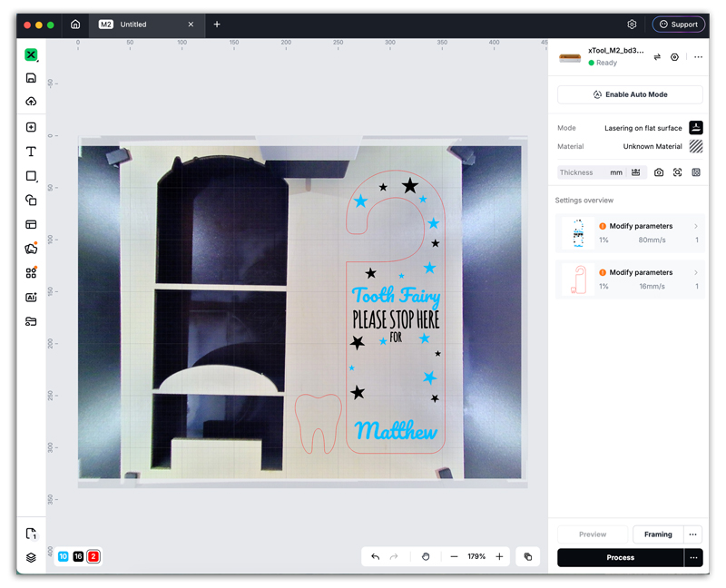Click the focus frame marker icon
Viewport: 726px width, 588px height.
(677, 172)
